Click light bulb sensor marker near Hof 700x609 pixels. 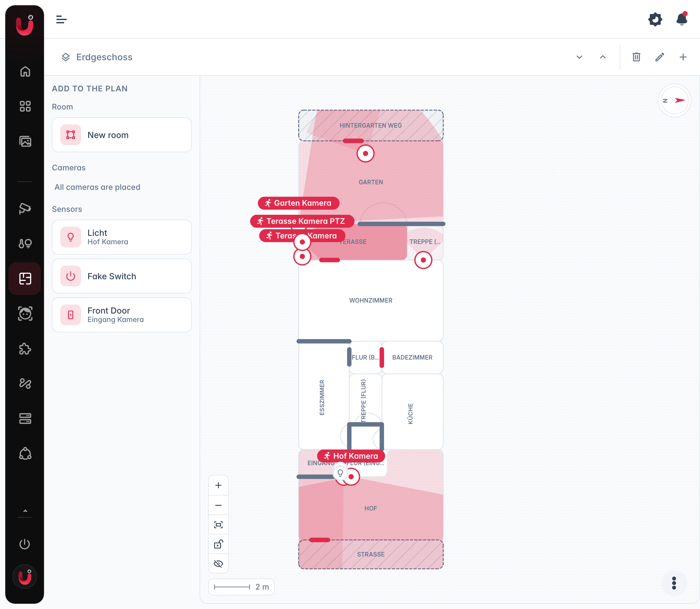pyautogui.click(x=340, y=473)
